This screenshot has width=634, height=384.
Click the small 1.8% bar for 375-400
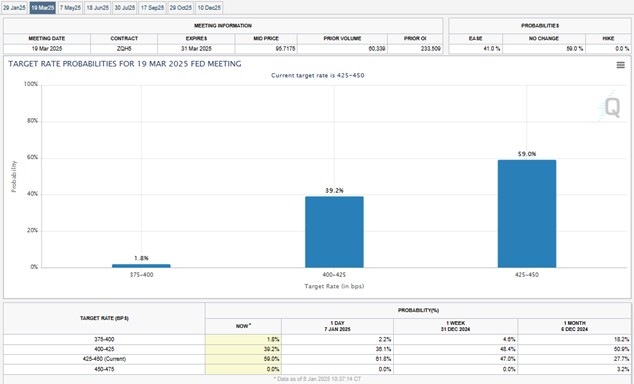(141, 266)
